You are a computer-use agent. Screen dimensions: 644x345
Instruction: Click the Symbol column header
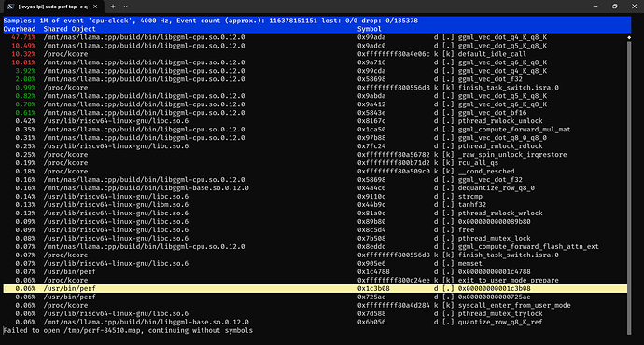click(x=370, y=29)
